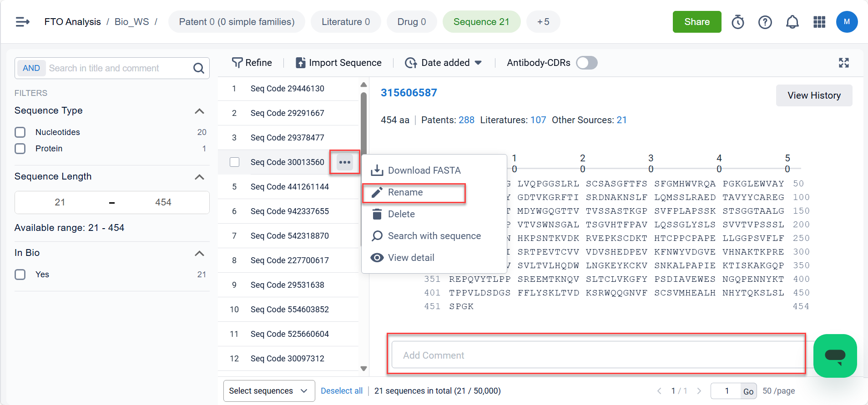Click in the Add Comment field
This screenshot has width=868, height=405.
click(596, 355)
